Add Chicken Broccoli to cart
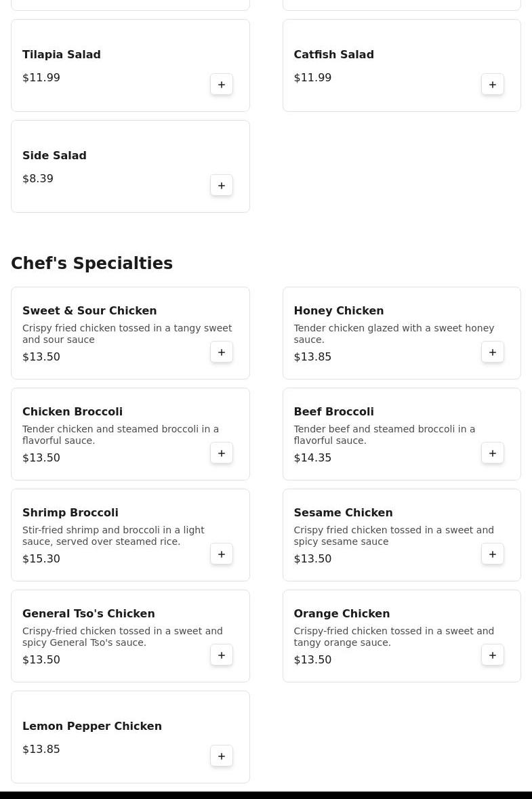The width and height of the screenshot is (532, 799). 222,453
